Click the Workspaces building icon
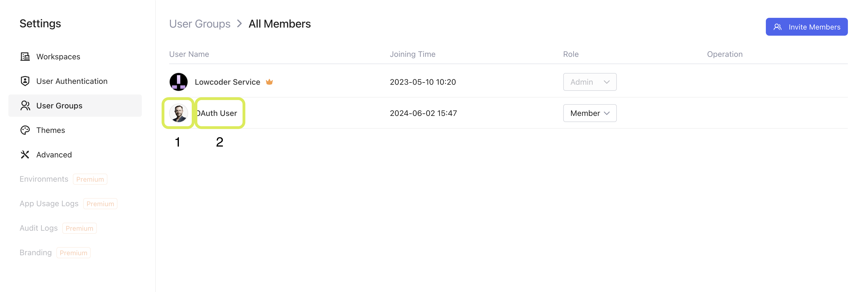Viewport: 868px width, 292px height. pos(25,57)
